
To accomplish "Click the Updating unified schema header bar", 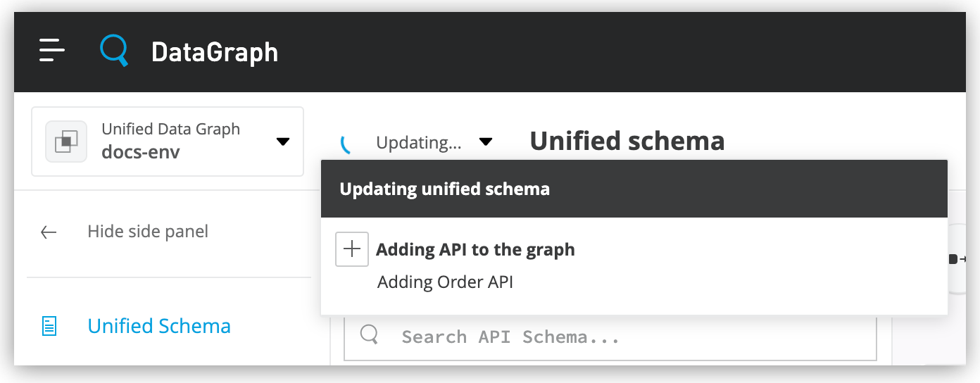I will (634, 189).
